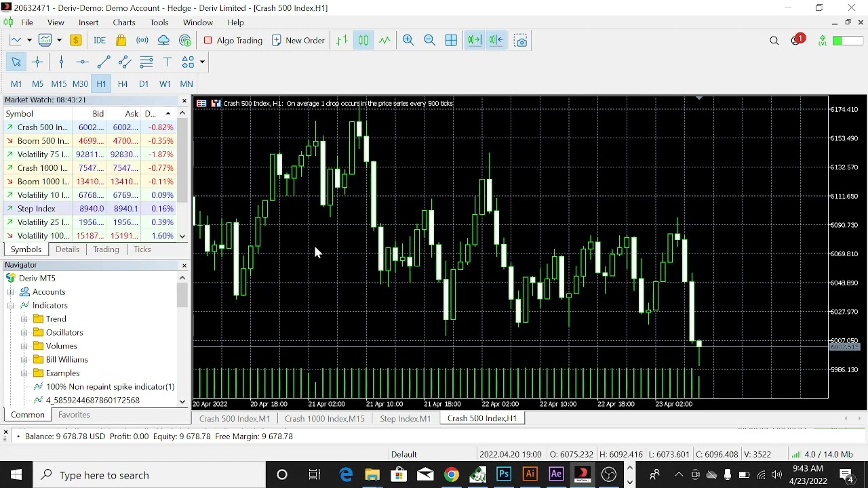Expand the Bill Williams folder
The width and height of the screenshot is (868, 488).
pos(24,360)
